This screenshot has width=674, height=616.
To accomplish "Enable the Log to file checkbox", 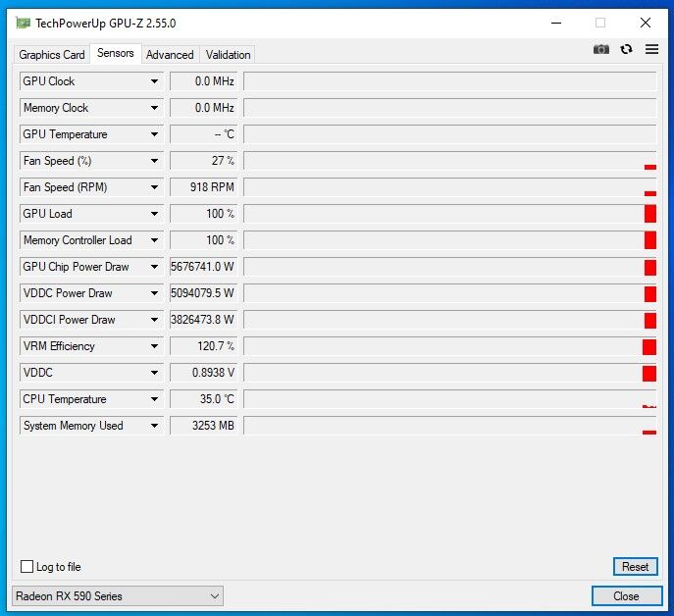I will click(x=26, y=567).
